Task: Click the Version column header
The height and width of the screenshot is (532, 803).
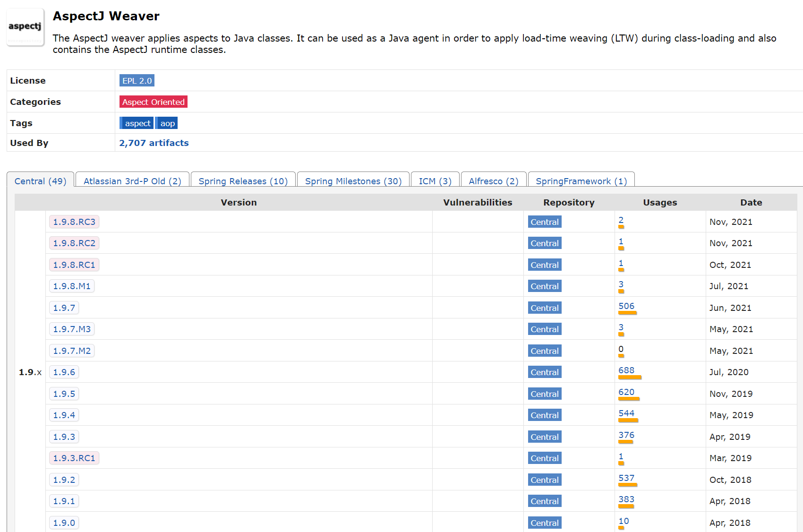Action: [x=239, y=202]
